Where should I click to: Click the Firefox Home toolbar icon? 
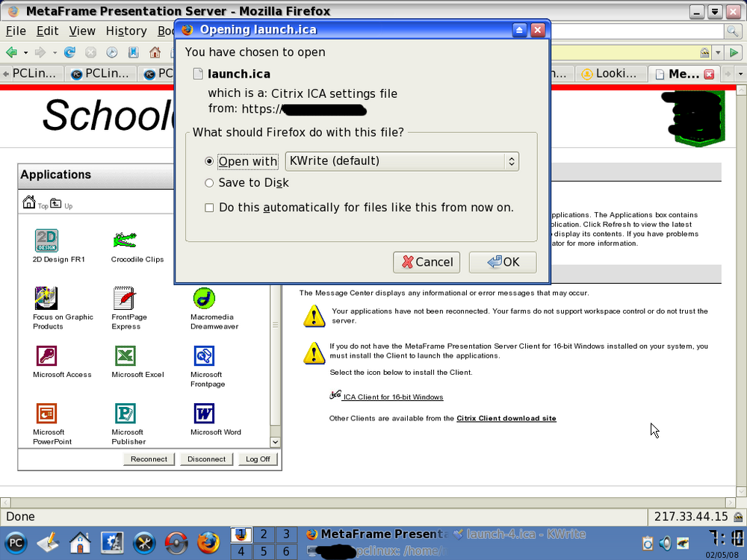click(x=155, y=52)
